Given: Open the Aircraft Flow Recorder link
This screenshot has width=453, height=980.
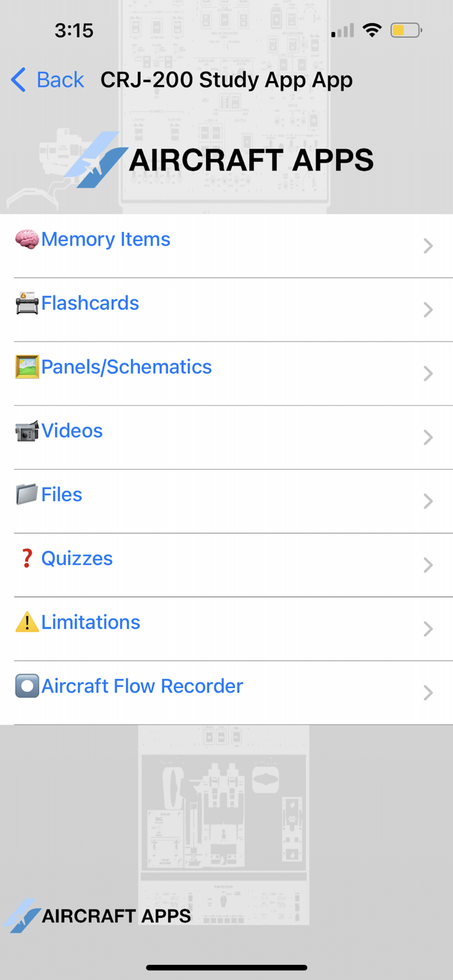Looking at the screenshot, I should [x=141, y=686].
